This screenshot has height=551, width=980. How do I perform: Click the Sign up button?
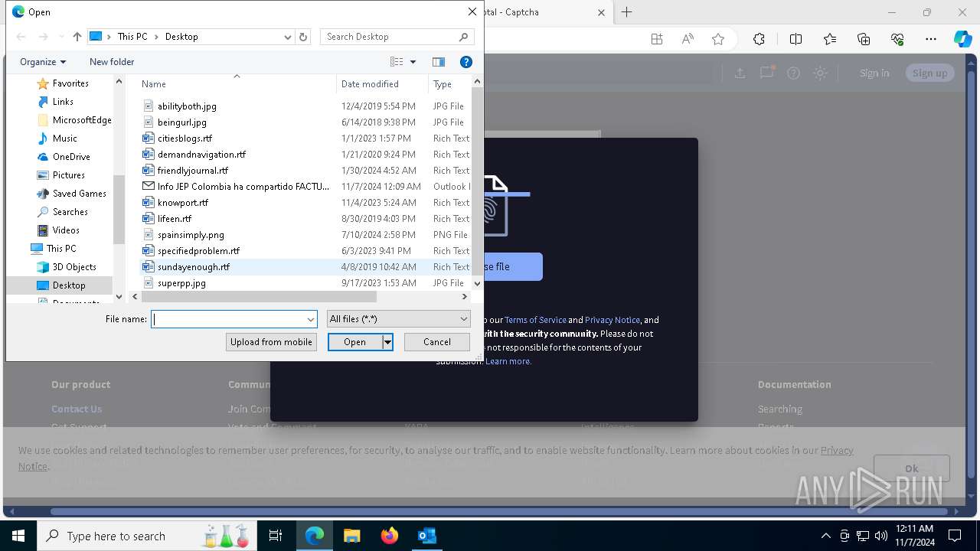point(929,73)
